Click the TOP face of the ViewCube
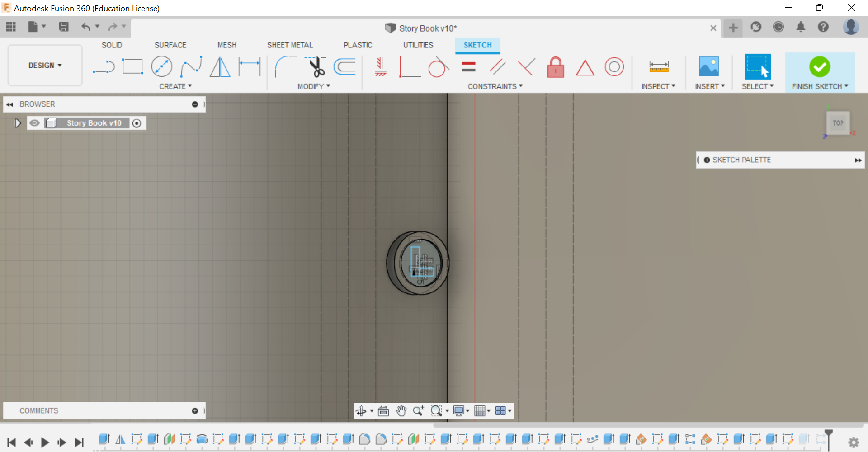Image resolution: width=868 pixels, height=452 pixels. click(x=838, y=123)
